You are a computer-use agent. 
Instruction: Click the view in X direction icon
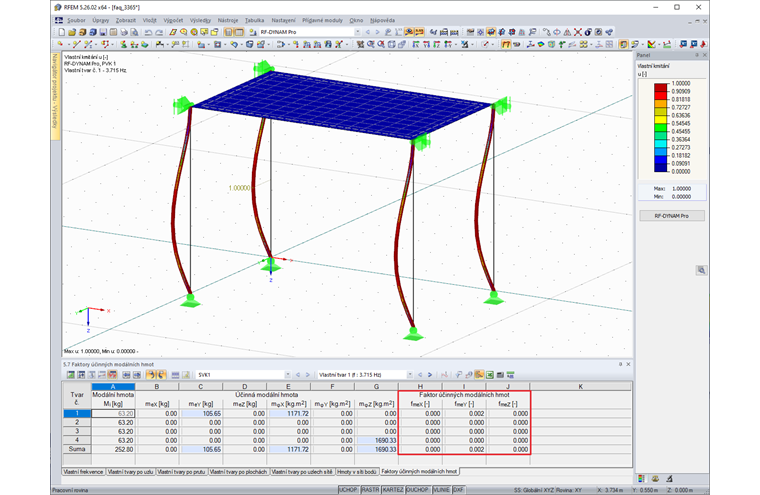416,44
